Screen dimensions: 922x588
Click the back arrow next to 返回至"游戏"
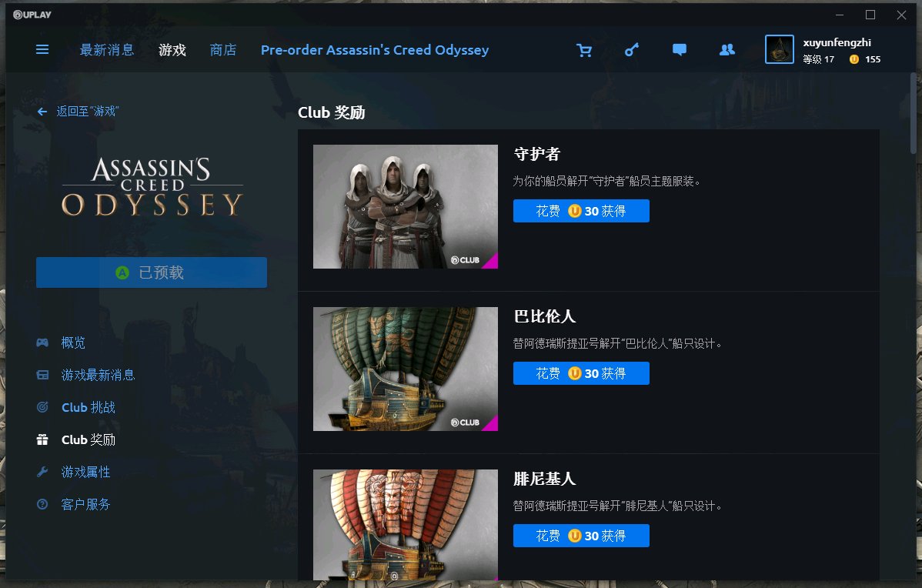point(42,111)
